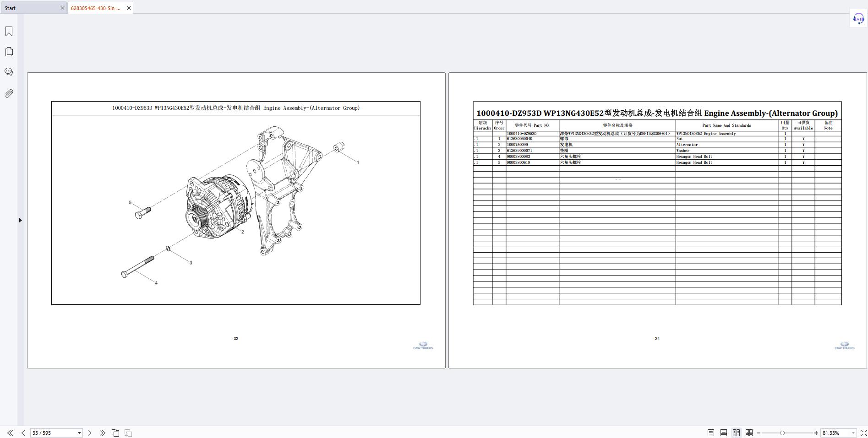Close the 628305465-430-Sin document tab
The width and height of the screenshot is (868, 438).
(129, 8)
